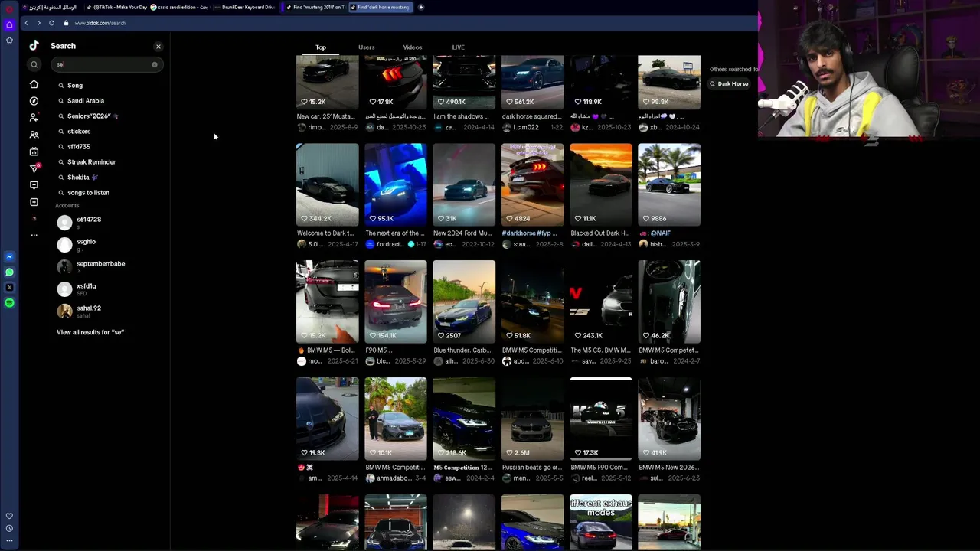Click the TikTok logo icon

[x=34, y=46]
